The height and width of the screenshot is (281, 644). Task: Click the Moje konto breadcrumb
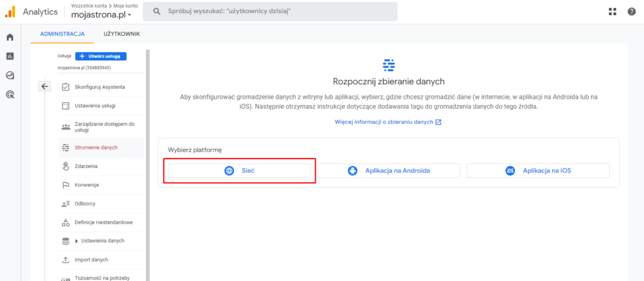coord(125,6)
